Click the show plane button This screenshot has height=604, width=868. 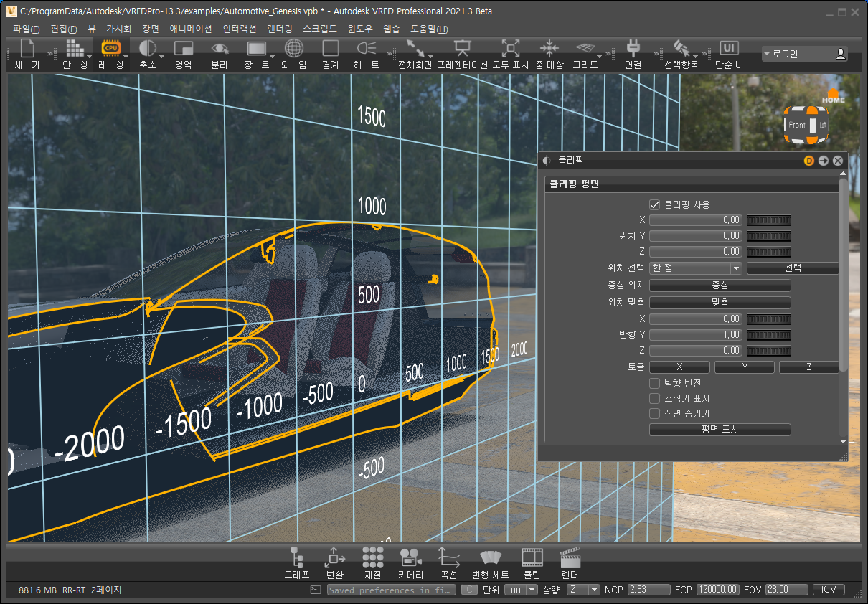tap(720, 430)
